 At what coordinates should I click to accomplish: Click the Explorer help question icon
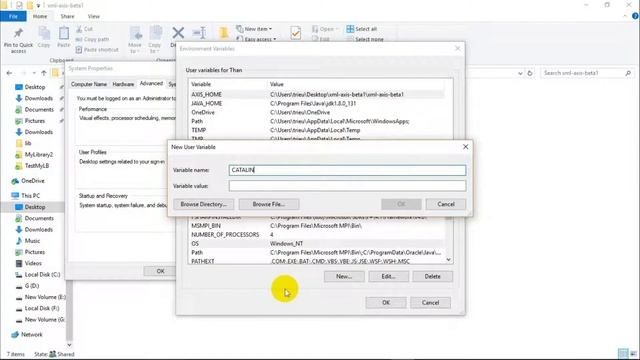[x=635, y=16]
